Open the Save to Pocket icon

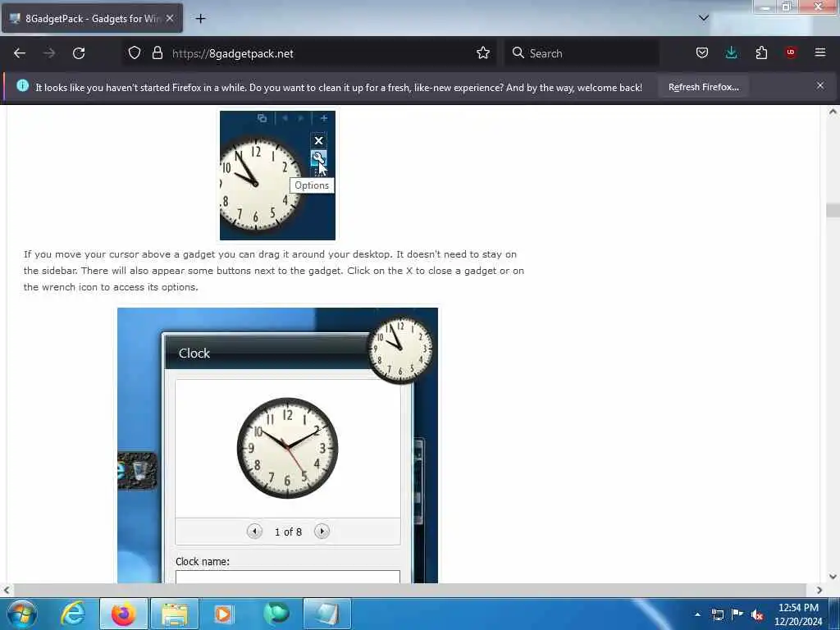point(702,53)
